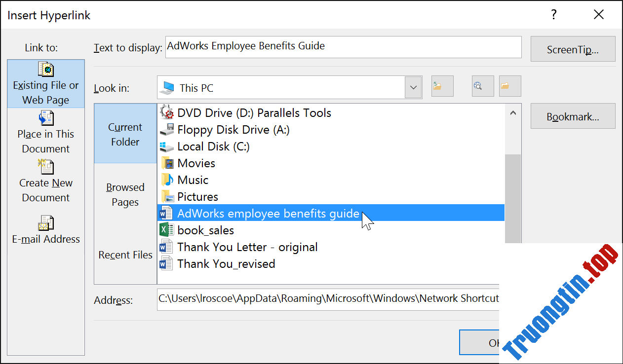Screen dimensions: 623x364
Task: Open the ScreenTip dialog
Action: click(573, 49)
